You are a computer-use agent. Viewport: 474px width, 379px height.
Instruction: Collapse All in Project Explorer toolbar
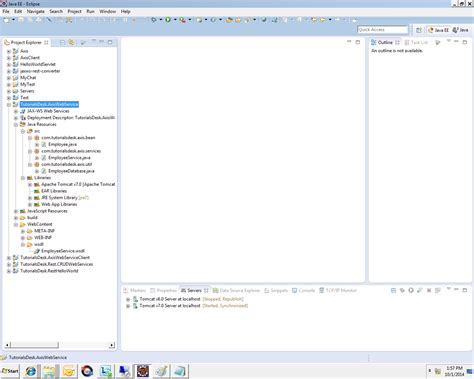tap(62, 42)
